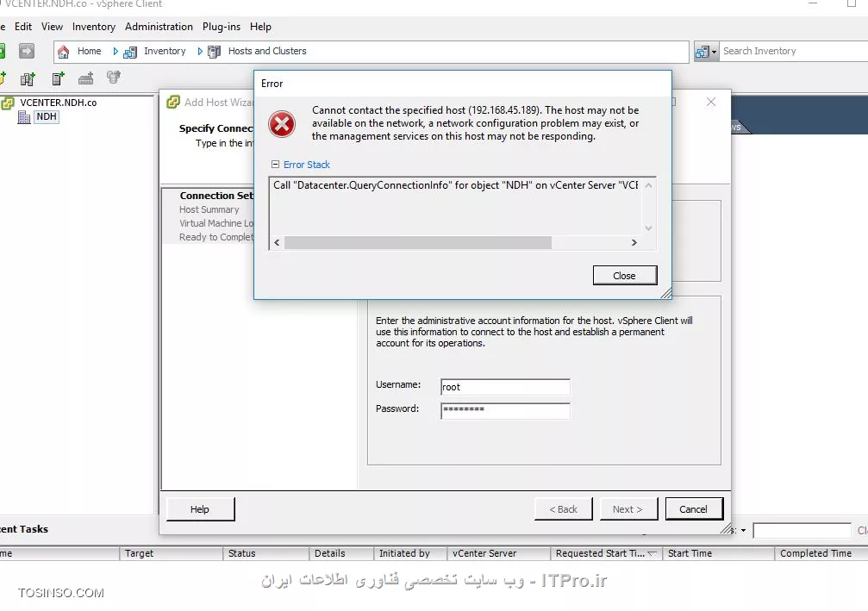The height and width of the screenshot is (611, 868).
Task: Click the wizard Help button
Action: [200, 509]
